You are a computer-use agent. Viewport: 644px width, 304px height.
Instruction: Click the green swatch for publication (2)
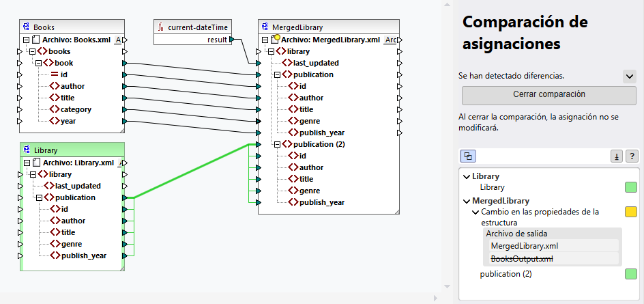pyautogui.click(x=631, y=274)
